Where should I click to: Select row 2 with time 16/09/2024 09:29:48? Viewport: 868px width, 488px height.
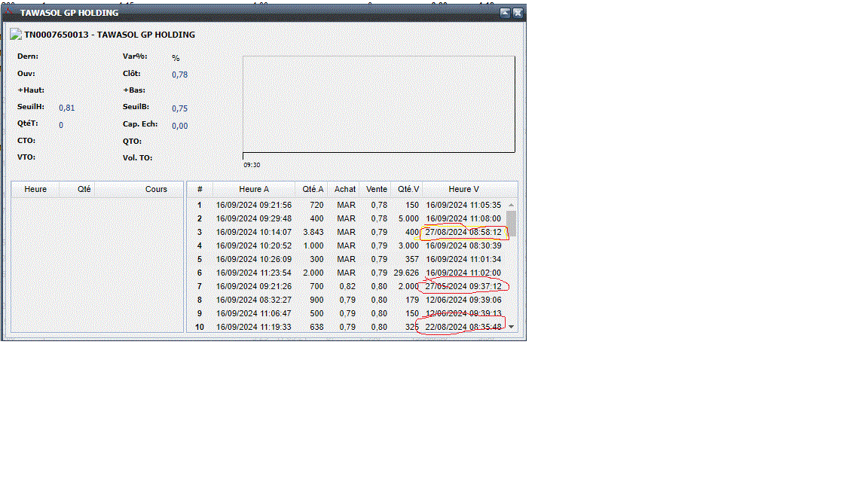[253, 218]
